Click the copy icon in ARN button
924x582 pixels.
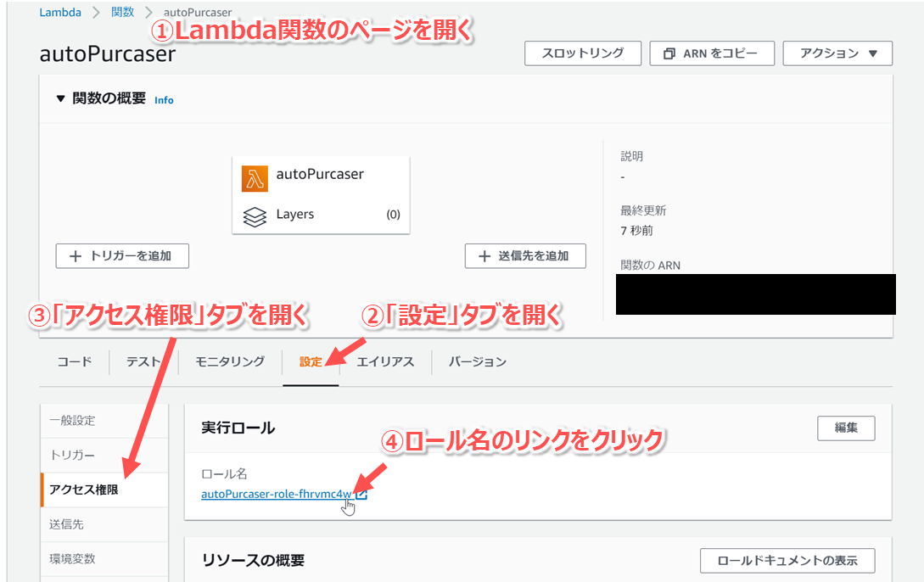669,53
